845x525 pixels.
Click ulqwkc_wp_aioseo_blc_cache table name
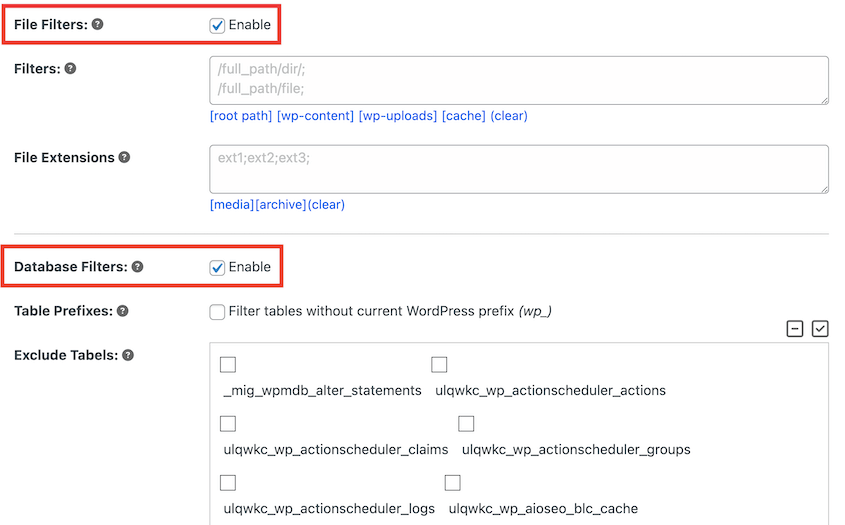click(x=543, y=509)
